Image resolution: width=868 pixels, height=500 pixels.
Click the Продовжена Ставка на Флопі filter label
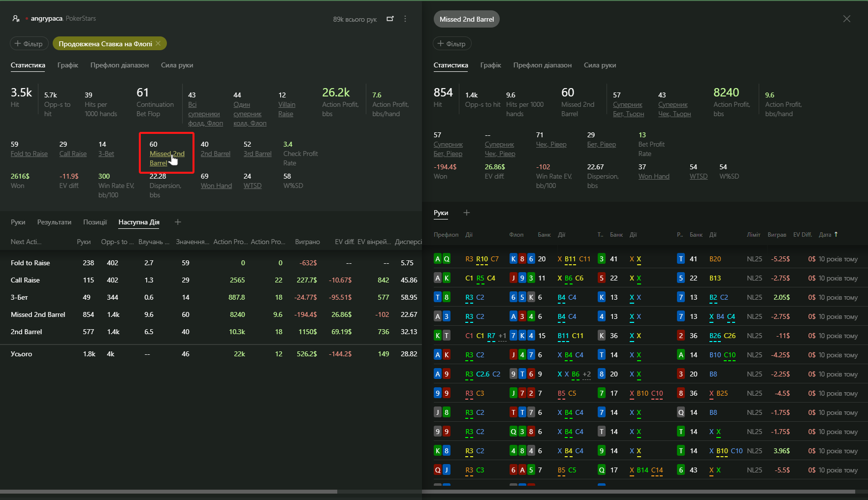[105, 44]
